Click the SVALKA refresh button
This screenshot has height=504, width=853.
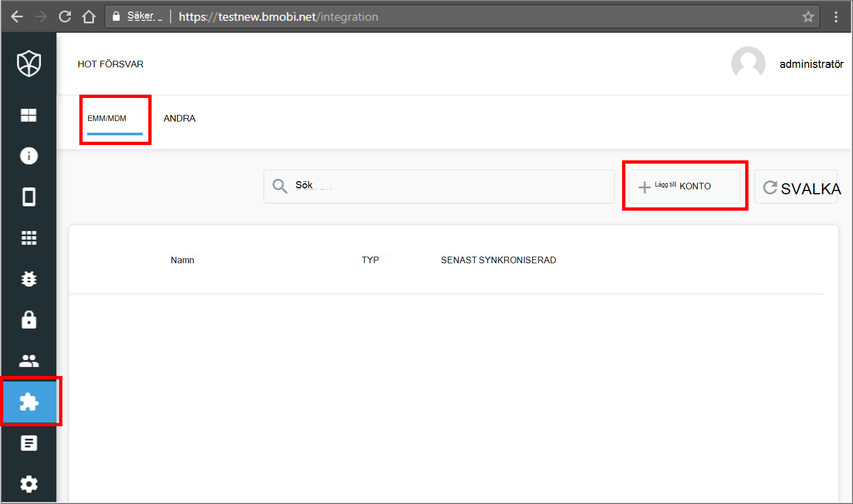click(x=796, y=187)
